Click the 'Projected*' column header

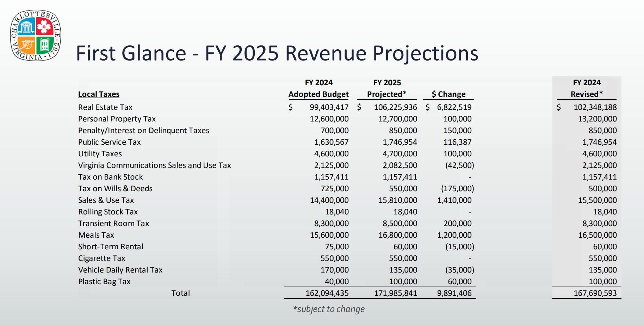click(x=387, y=94)
